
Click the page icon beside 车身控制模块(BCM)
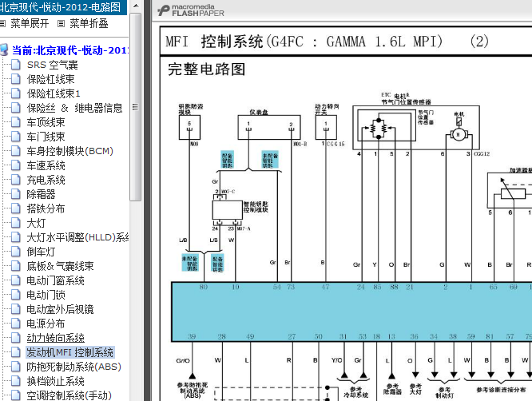16,151
